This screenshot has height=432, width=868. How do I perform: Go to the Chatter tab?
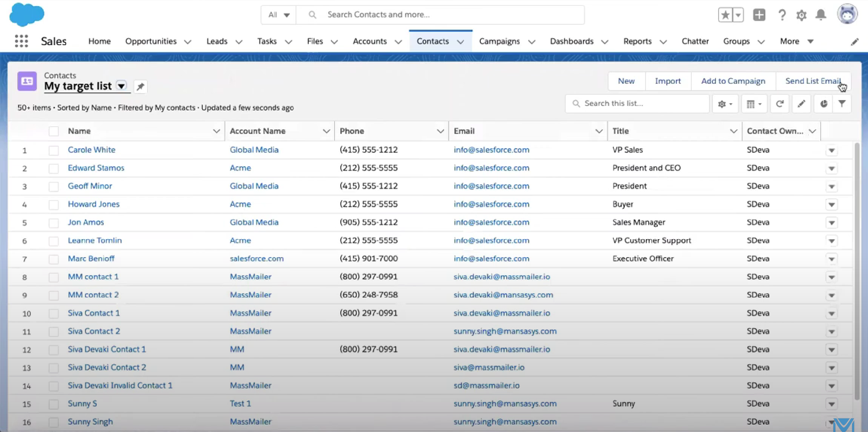pyautogui.click(x=695, y=41)
